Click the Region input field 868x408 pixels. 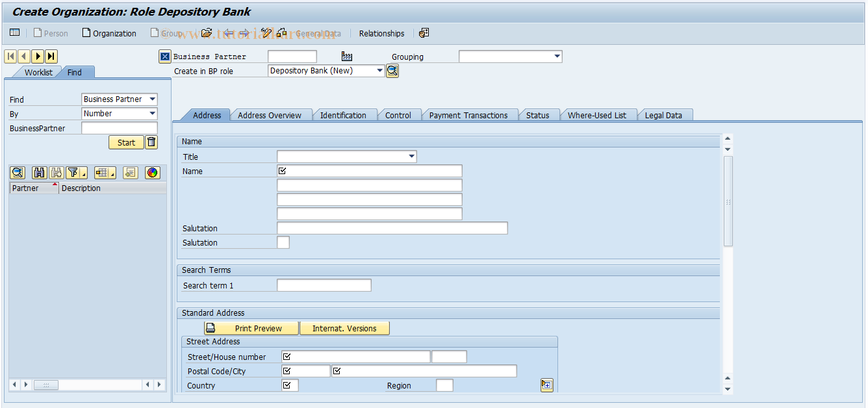444,385
